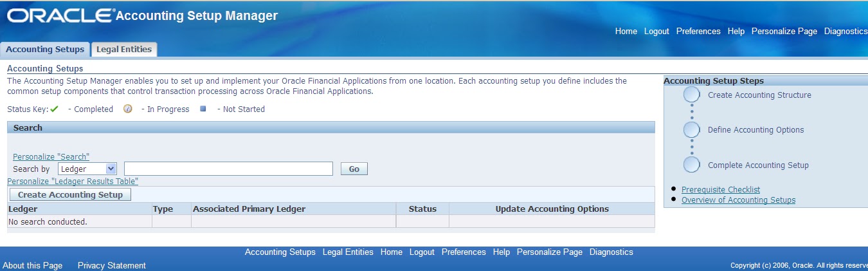Click the Accounting Setups footer link

280,252
